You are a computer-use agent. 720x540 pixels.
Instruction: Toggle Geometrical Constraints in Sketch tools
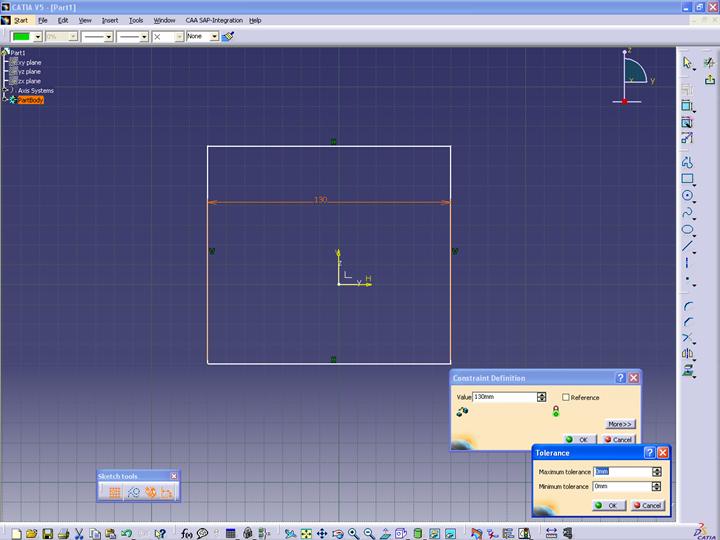[x=150, y=493]
